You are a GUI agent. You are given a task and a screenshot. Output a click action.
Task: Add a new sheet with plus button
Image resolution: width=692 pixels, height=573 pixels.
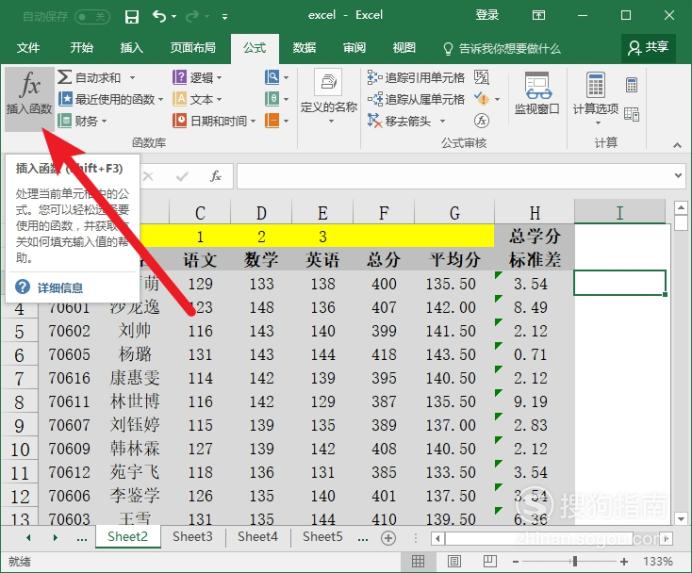[388, 538]
